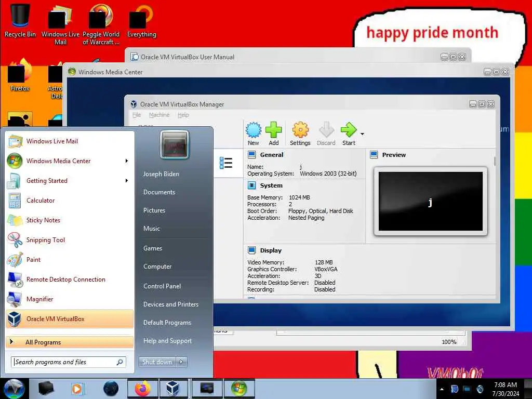Click the Windows Media Center taskbar button
This screenshot has height=399, width=532.
[x=239, y=389]
